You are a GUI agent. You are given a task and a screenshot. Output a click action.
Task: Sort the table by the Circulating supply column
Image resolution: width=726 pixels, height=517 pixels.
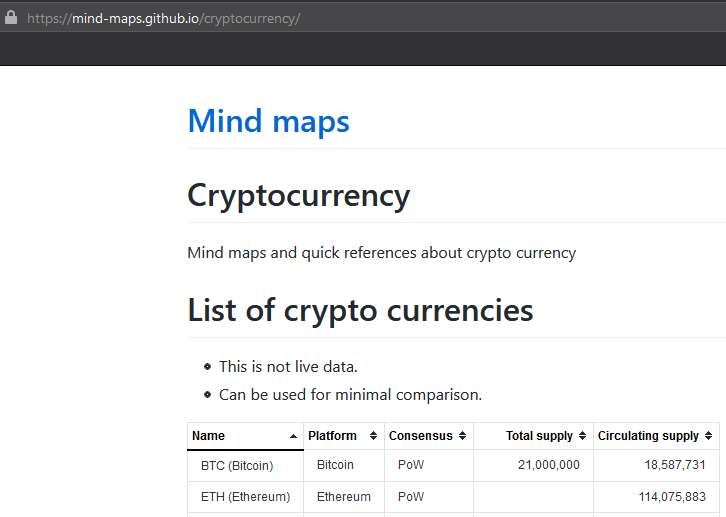tap(656, 436)
